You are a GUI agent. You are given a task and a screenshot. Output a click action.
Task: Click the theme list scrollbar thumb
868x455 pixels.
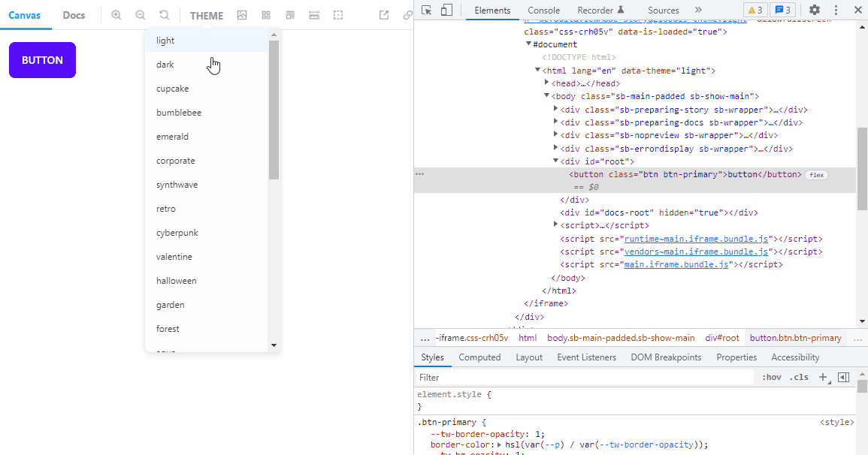(x=274, y=110)
